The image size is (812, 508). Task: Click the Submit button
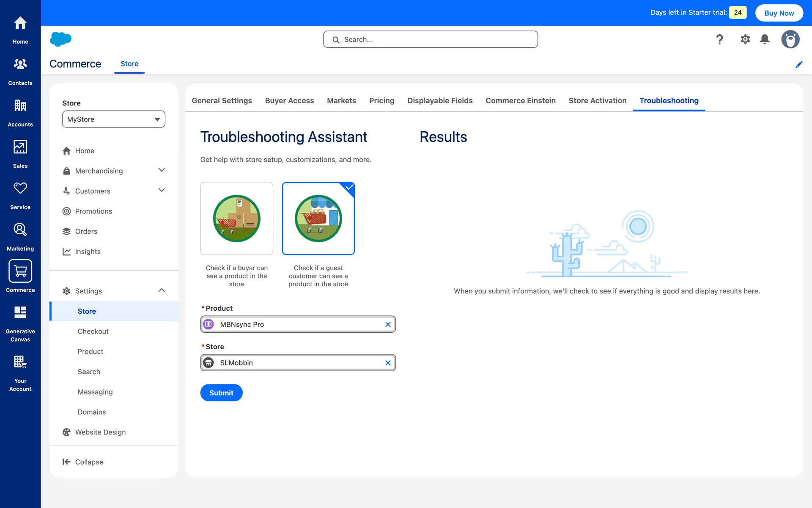221,393
